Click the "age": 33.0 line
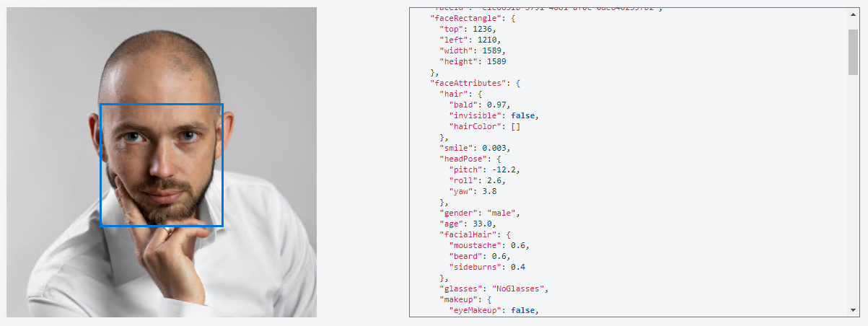 (463, 224)
